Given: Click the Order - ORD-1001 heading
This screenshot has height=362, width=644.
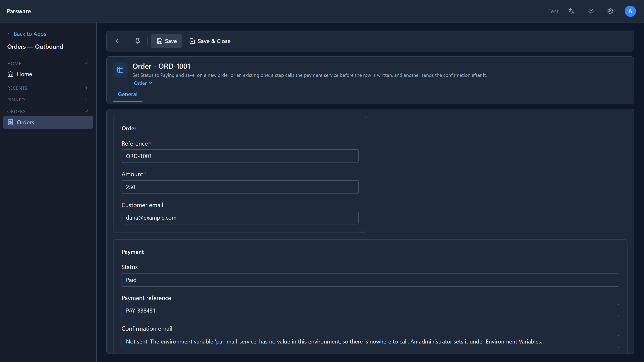Looking at the screenshot, I should point(161,66).
